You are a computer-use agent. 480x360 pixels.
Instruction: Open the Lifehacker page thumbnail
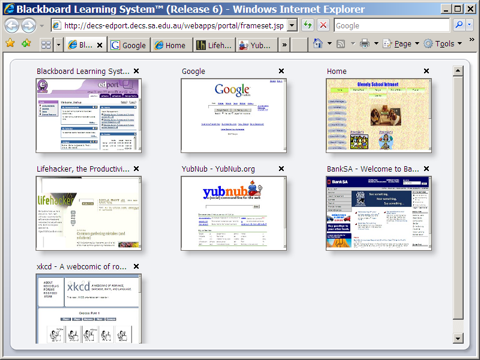tap(89, 213)
